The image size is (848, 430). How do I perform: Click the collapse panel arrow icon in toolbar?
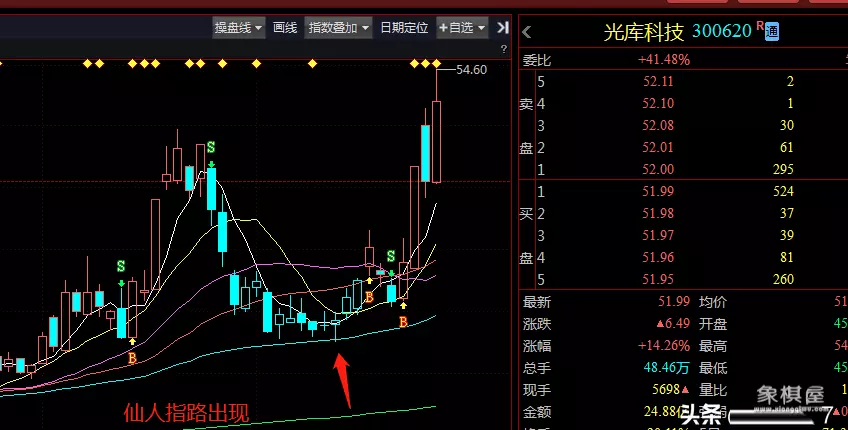pyautogui.click(x=502, y=27)
